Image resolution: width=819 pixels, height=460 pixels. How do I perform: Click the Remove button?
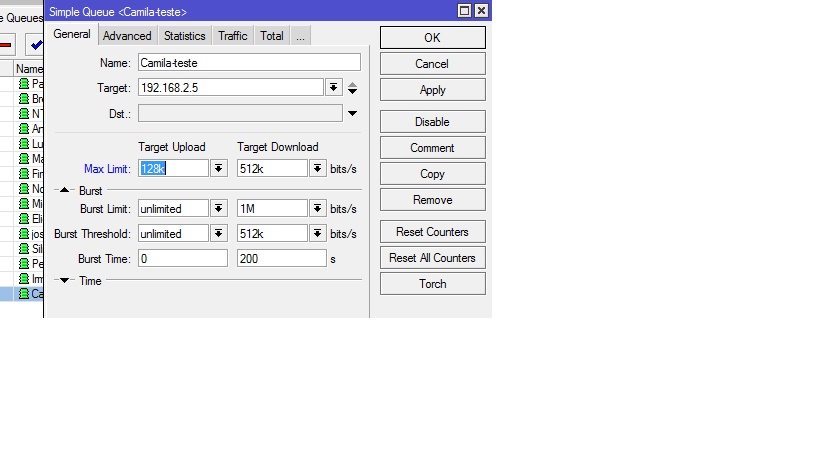[432, 200]
